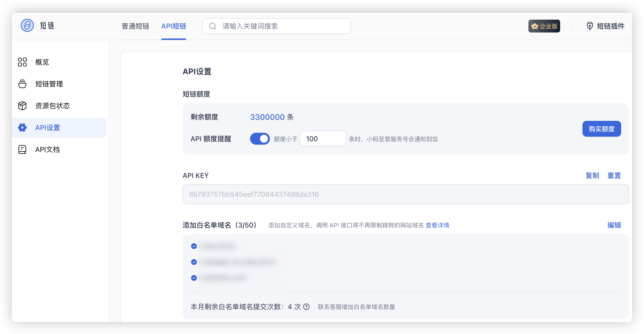Viewport: 644px width, 334px height.
Task: Click the crown icon in 企业版 badge
Action: point(535,26)
